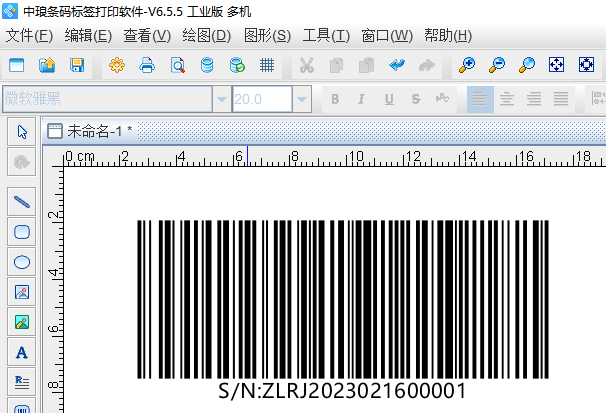Viewport: 606px width, 413px height.
Task: Select the barcode object on canvas
Action: pos(343,299)
